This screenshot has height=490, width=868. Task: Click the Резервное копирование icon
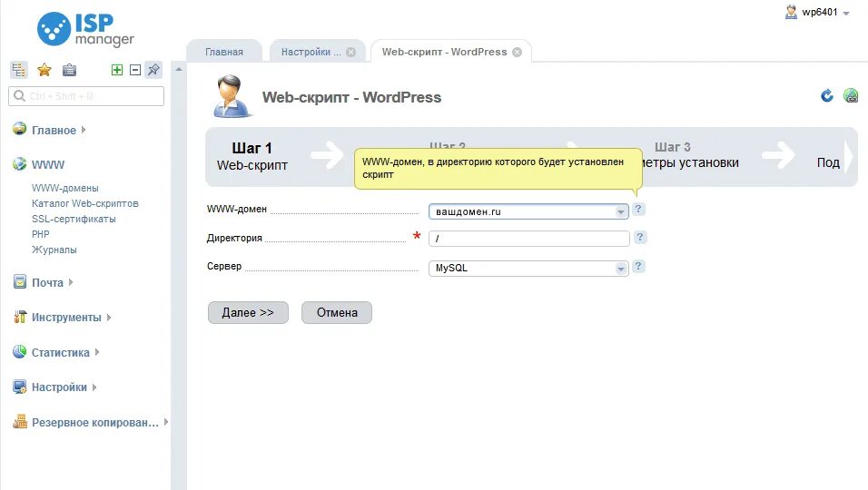[20, 421]
